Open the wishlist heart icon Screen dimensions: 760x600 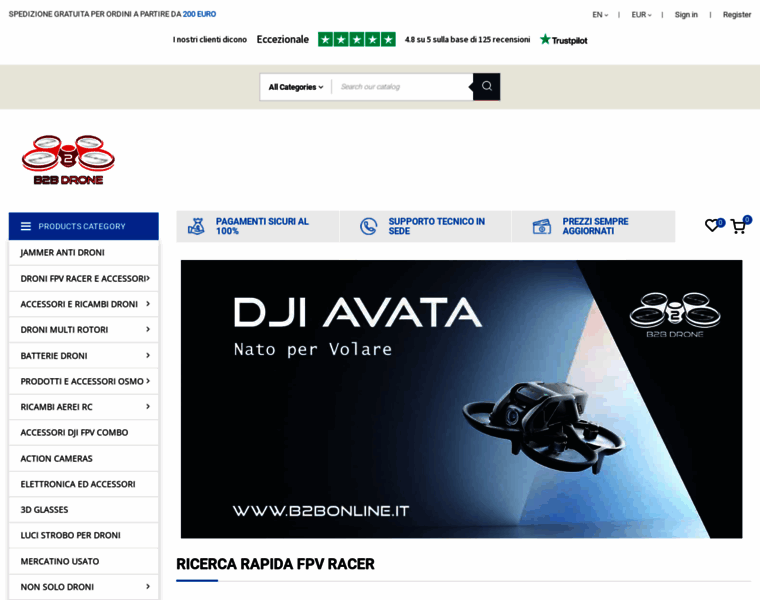(712, 226)
